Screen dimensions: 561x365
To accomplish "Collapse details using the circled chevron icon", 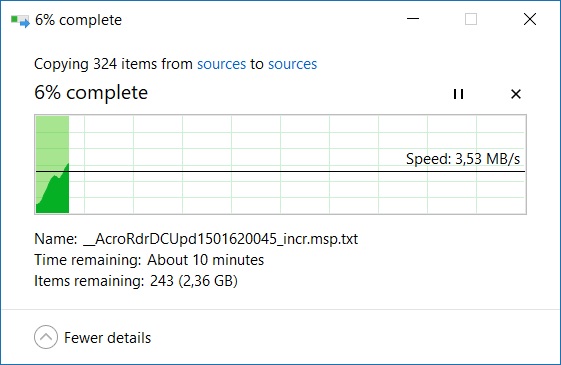I will 46,337.
